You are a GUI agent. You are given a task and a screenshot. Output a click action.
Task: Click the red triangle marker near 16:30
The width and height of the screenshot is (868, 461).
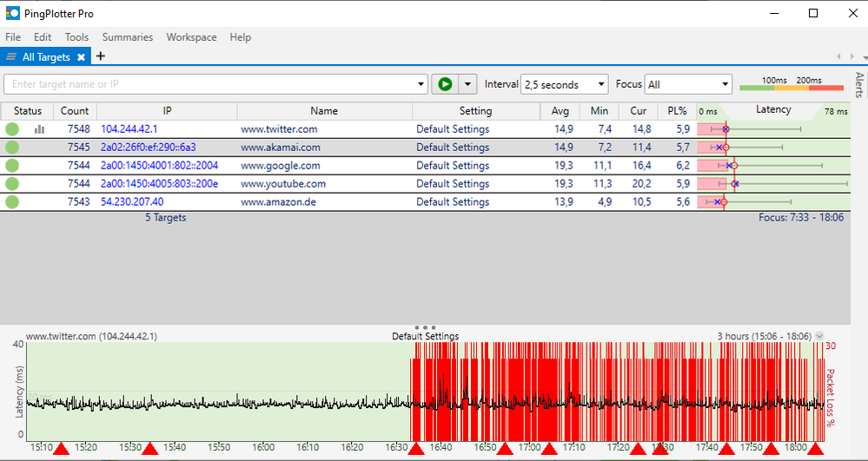tap(415, 449)
